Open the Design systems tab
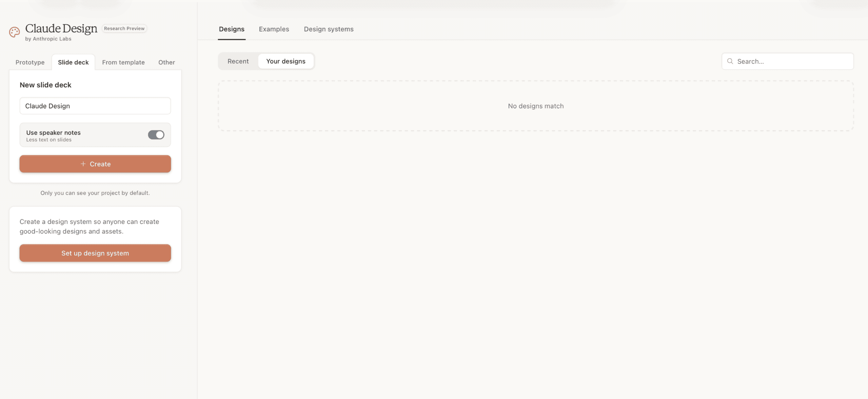 329,29
